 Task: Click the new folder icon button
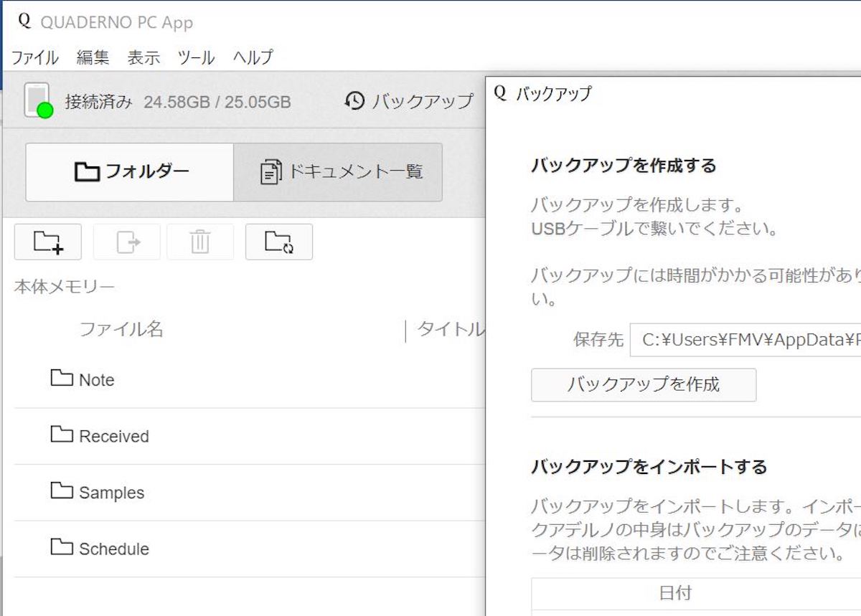(48, 242)
